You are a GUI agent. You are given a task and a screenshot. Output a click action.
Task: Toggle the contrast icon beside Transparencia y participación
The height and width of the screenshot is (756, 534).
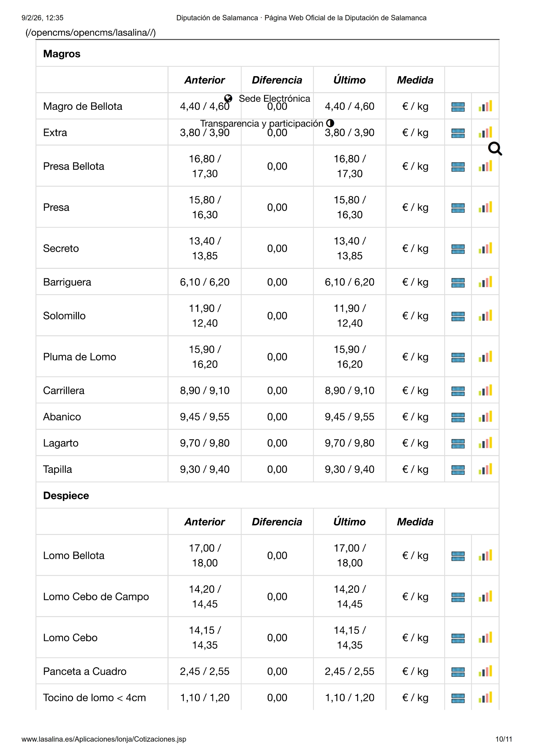pos(330,123)
